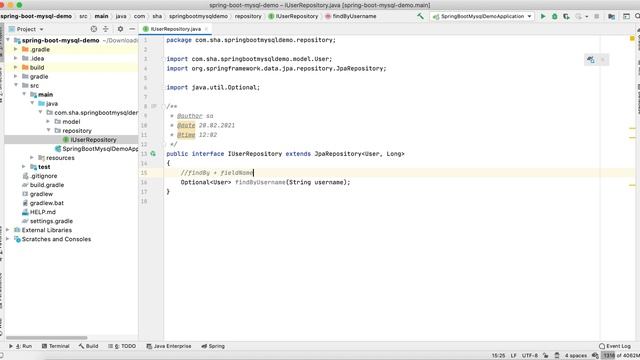The height and width of the screenshot is (360, 640).
Task: Expand External Libraries node
Action: click(x=8, y=230)
